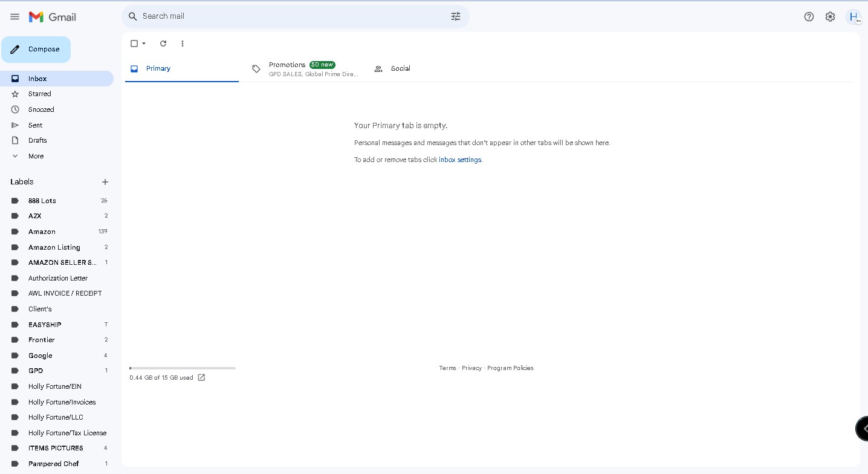The width and height of the screenshot is (868, 474).
Task: Click the Labels section heading
Action: (22, 182)
